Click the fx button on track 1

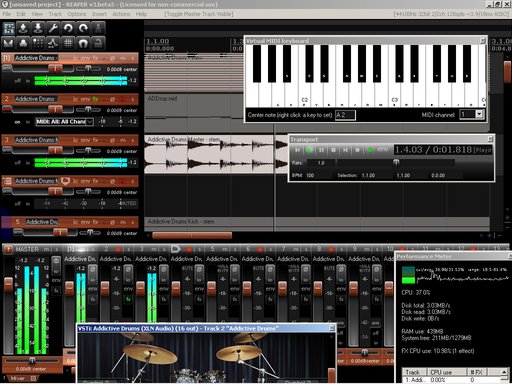95,58
